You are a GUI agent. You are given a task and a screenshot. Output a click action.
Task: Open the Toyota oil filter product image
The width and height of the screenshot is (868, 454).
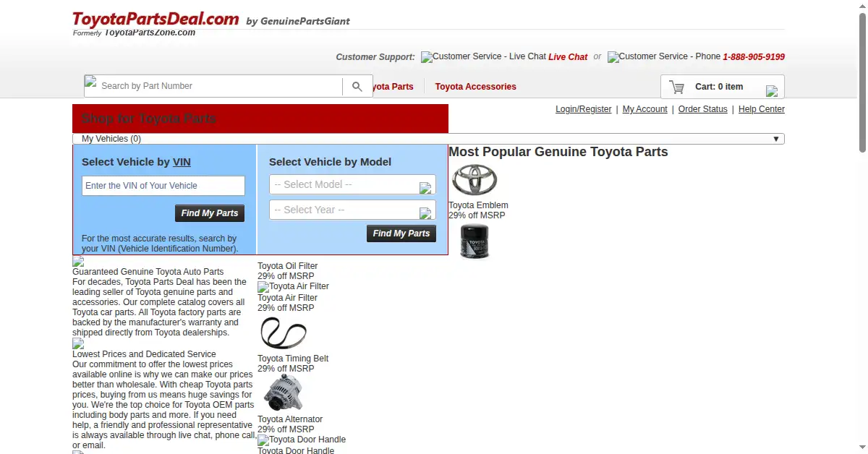(475, 241)
